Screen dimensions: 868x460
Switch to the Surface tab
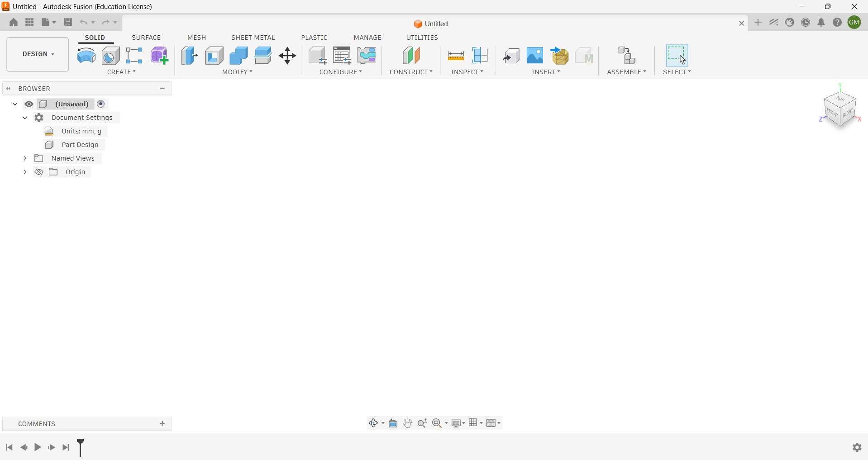pos(146,38)
